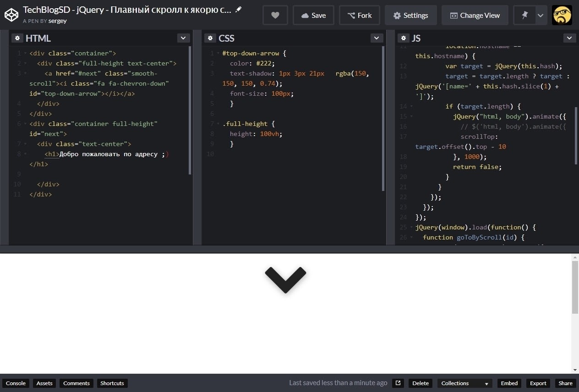
Task: Expand HTML editor options dropdown
Action: [183, 38]
